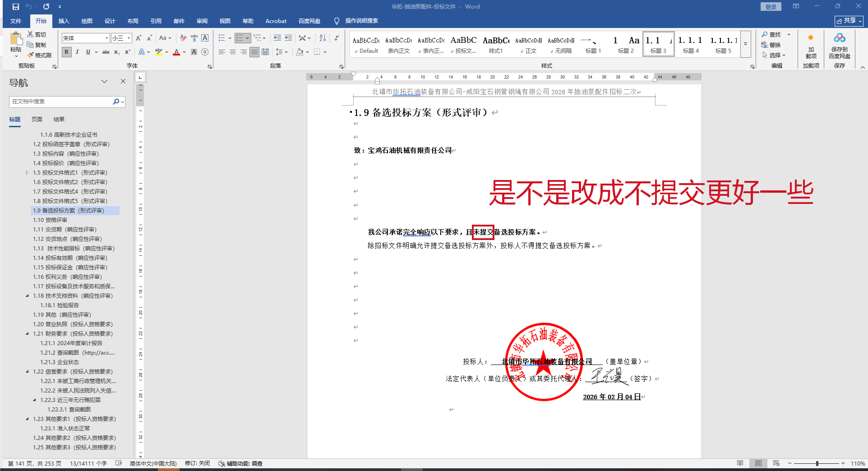This screenshot has height=471, width=868.
Task: Open the phonetic guide (wén) tool
Action: pos(194,38)
